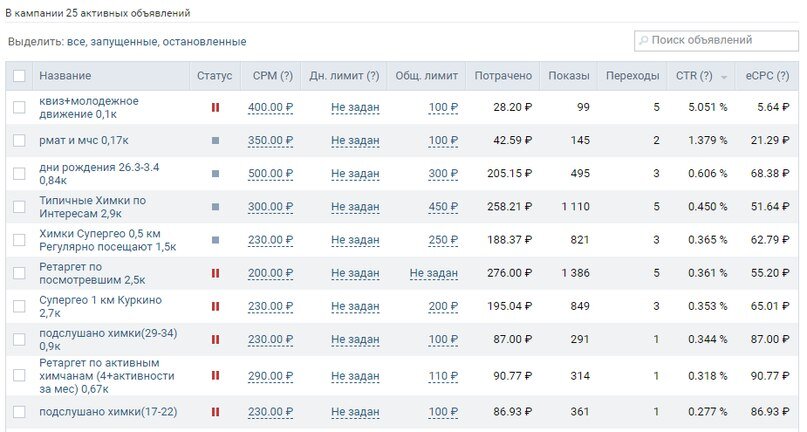807x432 pixels.
Task: Sort table by Общ. лимит column header
Action: [x=426, y=76]
